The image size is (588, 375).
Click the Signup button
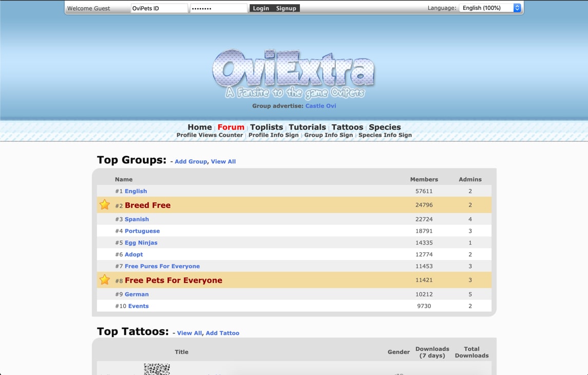click(x=286, y=8)
